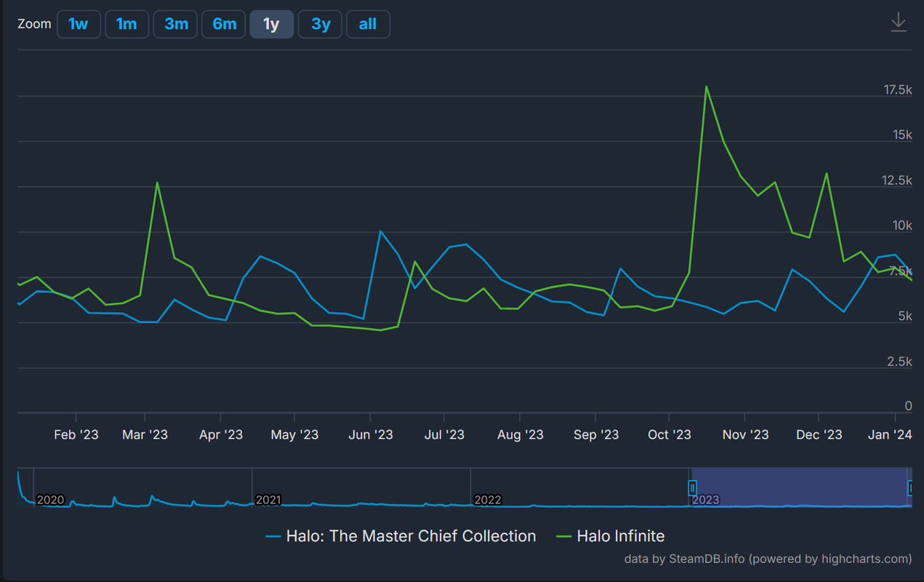Click the Halo Infinite October peak point
The width and height of the screenshot is (924, 582).
point(706,87)
